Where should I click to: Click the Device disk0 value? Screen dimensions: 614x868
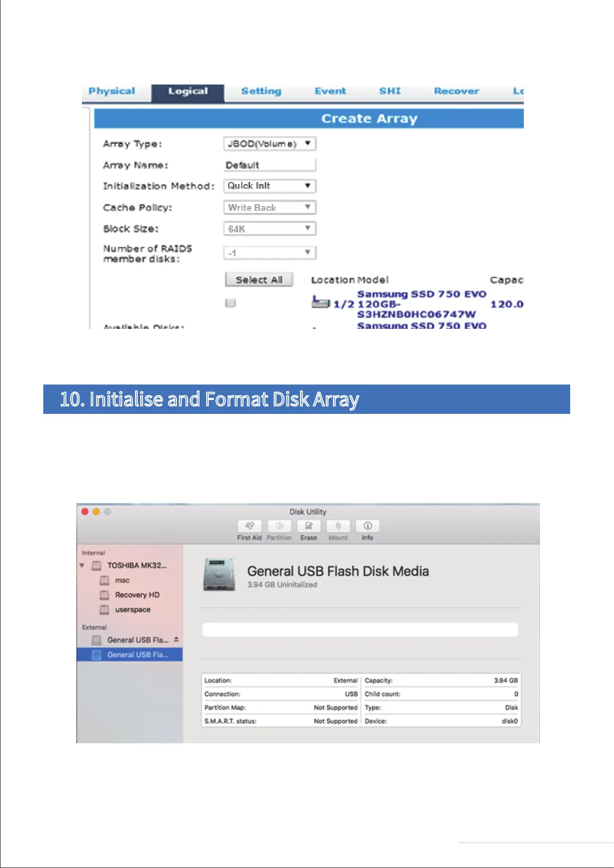coord(510,721)
